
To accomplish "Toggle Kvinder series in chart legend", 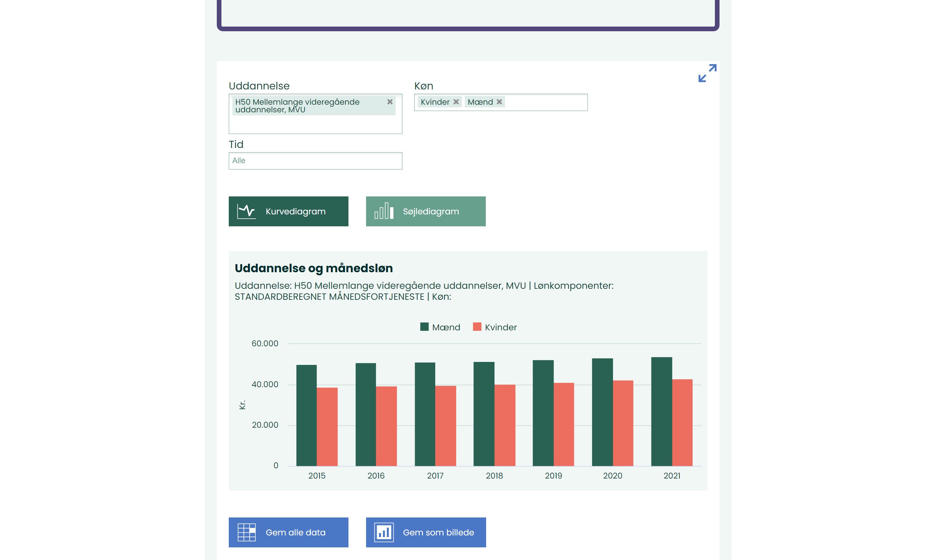I will (500, 327).
